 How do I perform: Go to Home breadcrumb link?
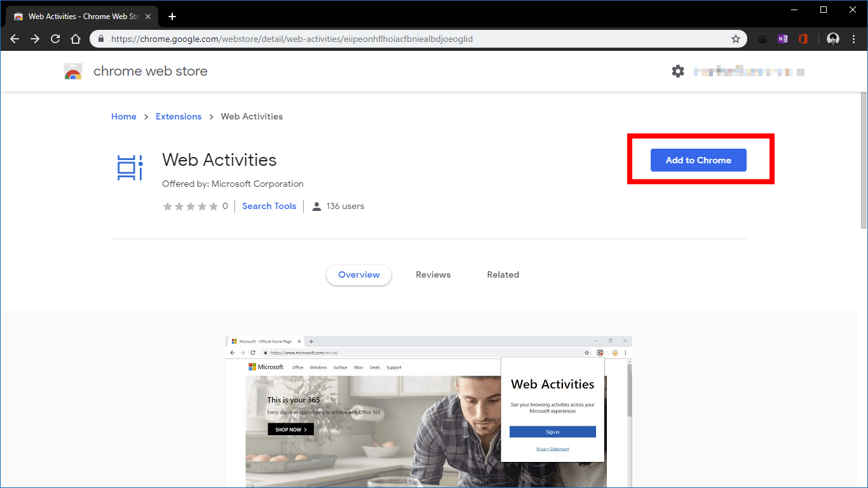click(124, 117)
